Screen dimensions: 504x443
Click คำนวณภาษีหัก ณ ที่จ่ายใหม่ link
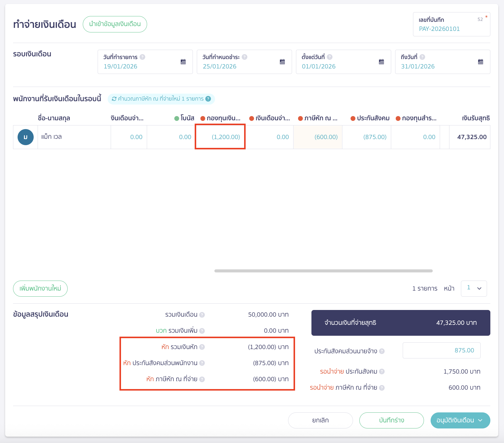(x=158, y=99)
